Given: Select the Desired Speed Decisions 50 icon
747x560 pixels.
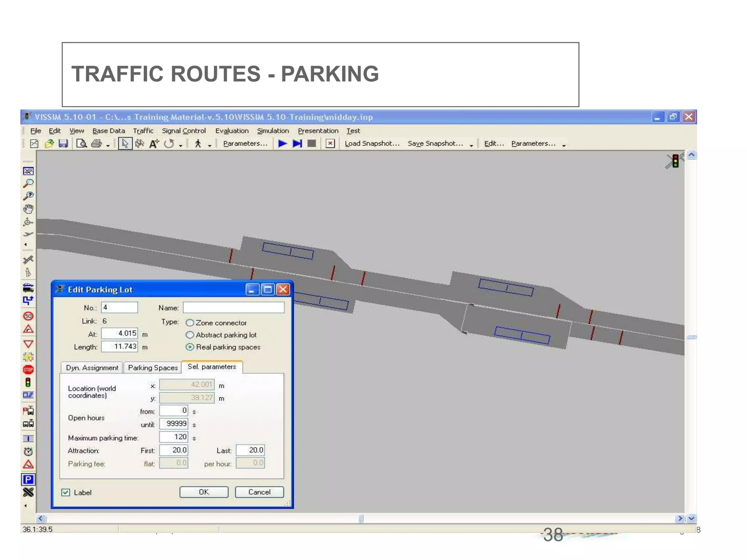Looking at the screenshot, I should (x=28, y=316).
